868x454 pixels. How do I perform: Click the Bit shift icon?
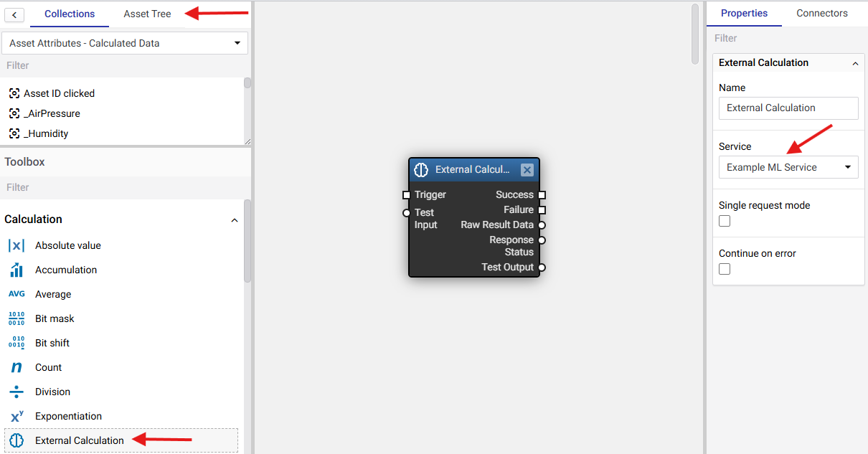(16, 343)
